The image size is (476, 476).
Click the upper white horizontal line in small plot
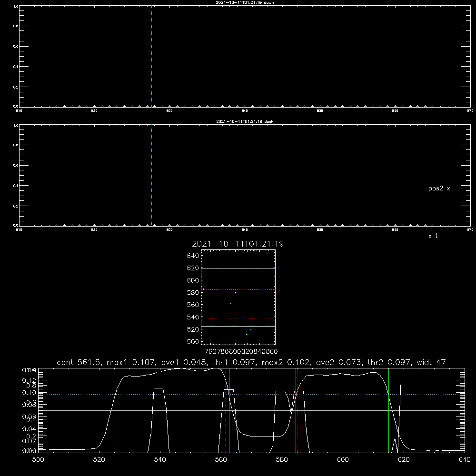pyautogui.click(x=238, y=268)
